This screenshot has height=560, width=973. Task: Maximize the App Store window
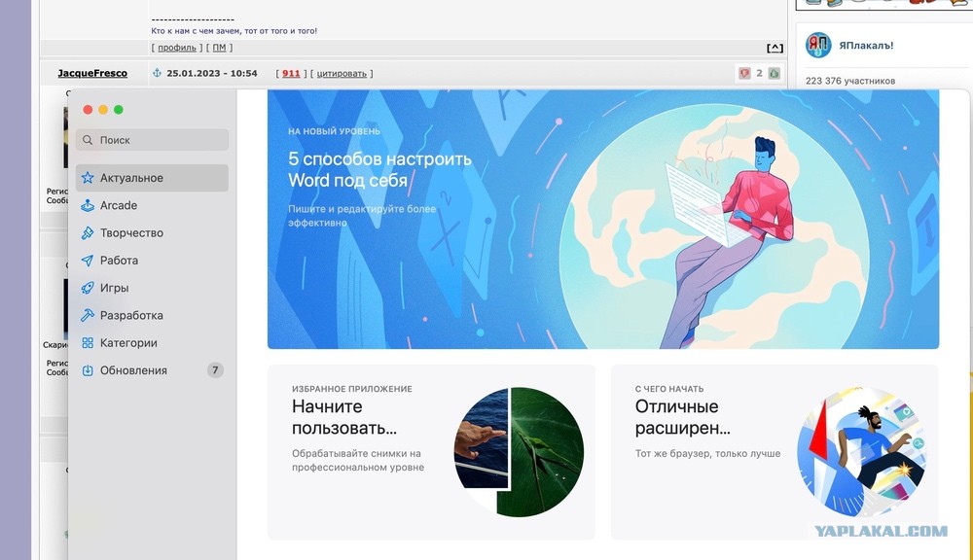click(x=119, y=110)
